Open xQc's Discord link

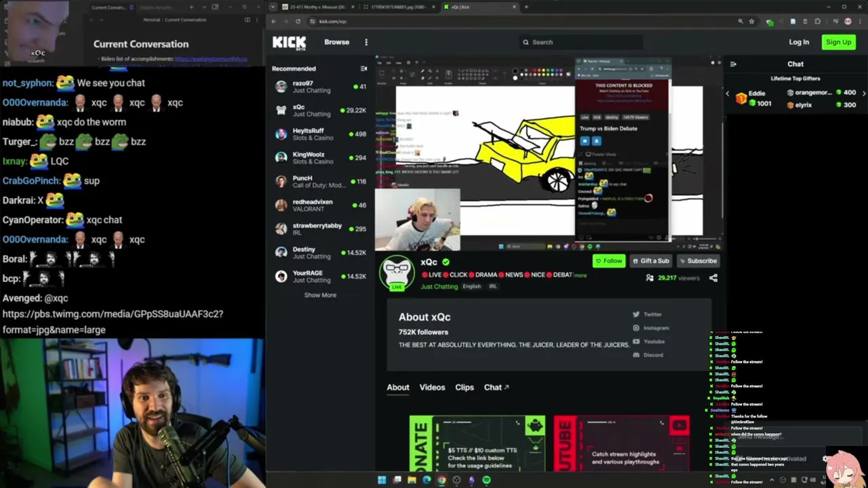648,355
